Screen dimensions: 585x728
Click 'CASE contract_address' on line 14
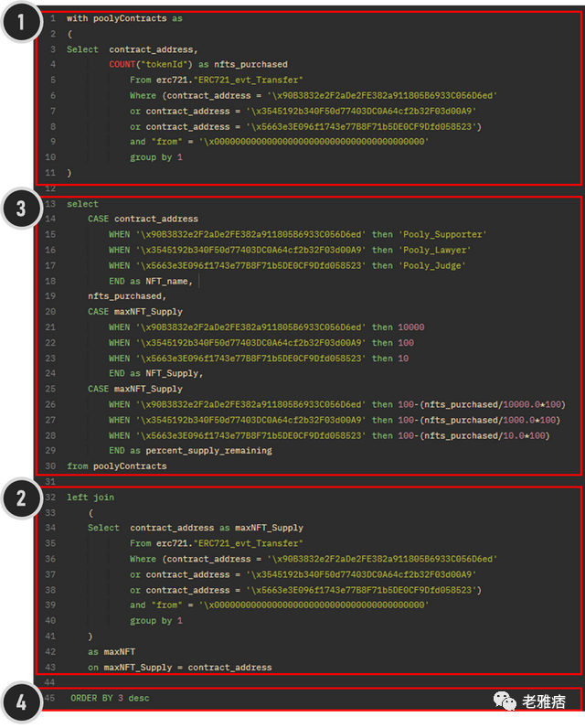(x=143, y=219)
